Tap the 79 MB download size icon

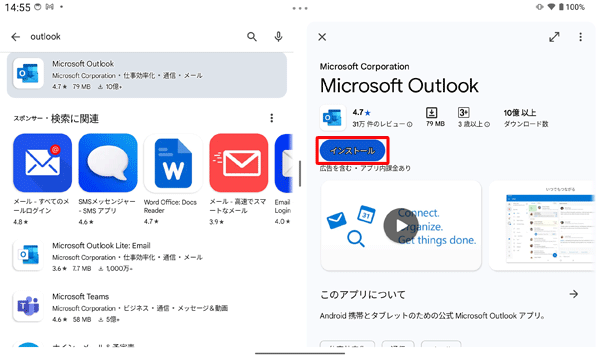(431, 112)
